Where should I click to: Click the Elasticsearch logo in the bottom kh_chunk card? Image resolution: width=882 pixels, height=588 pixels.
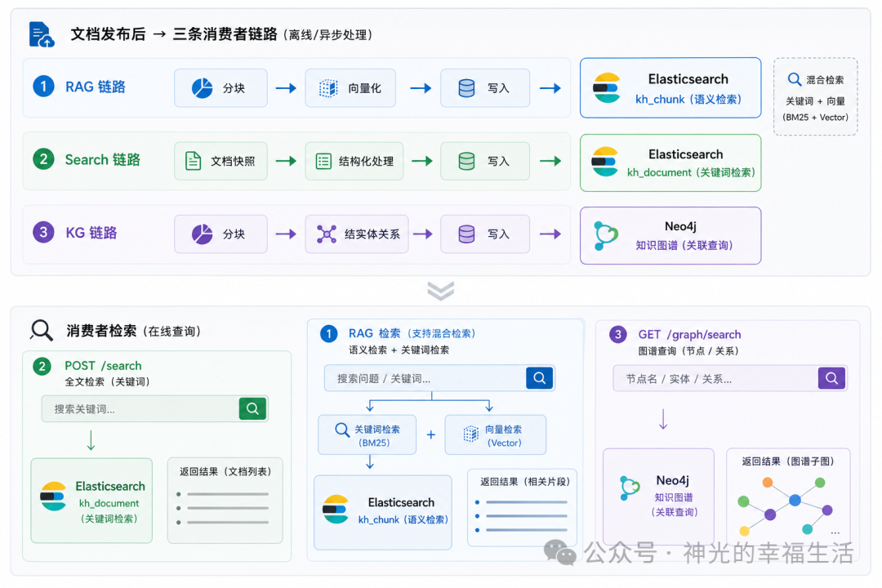click(336, 510)
